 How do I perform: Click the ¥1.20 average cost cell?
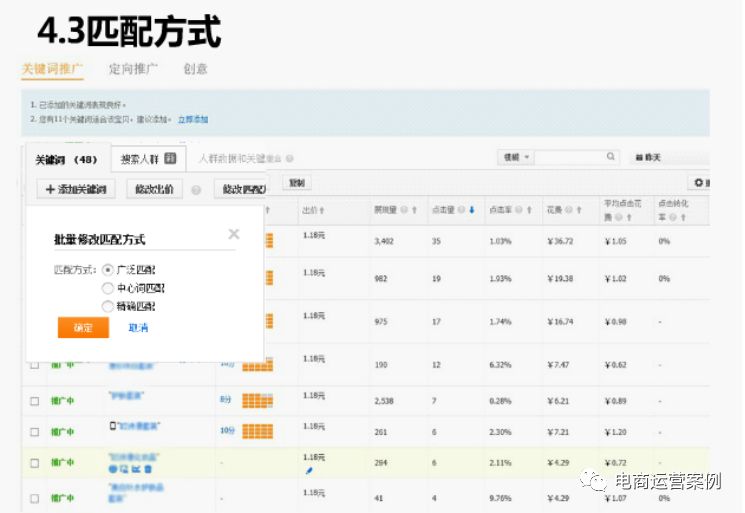(615, 432)
